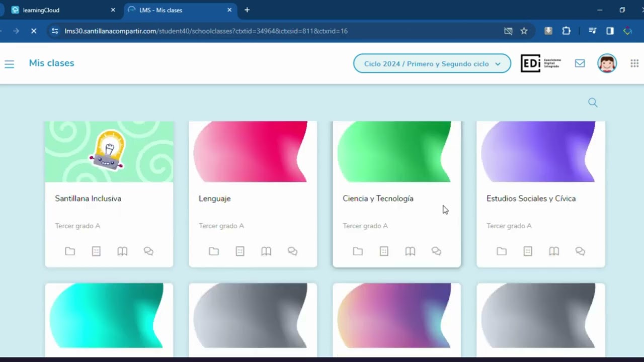644x362 pixels.
Task: Open the browser downloads icon
Action: 548,31
